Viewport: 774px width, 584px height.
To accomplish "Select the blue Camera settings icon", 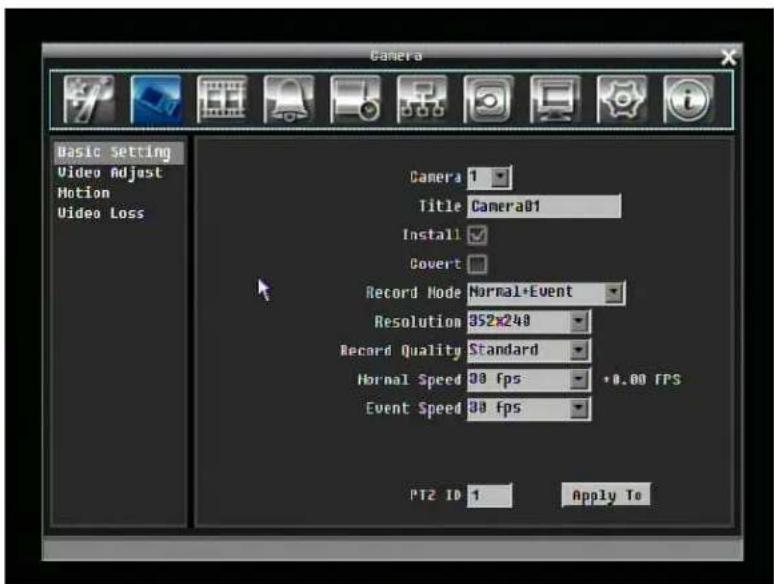I will pyautogui.click(x=155, y=99).
